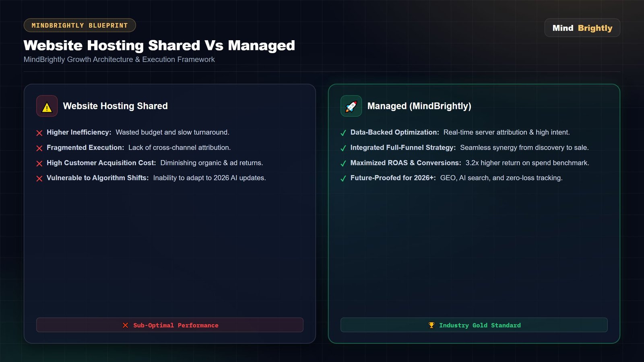Click the text Data-Backed Optimization:
The height and width of the screenshot is (362, 644).
(x=395, y=132)
